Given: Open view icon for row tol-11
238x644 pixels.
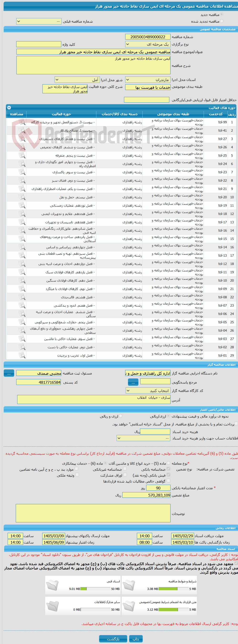Looking at the screenshot, I should (x=22, y=272).
